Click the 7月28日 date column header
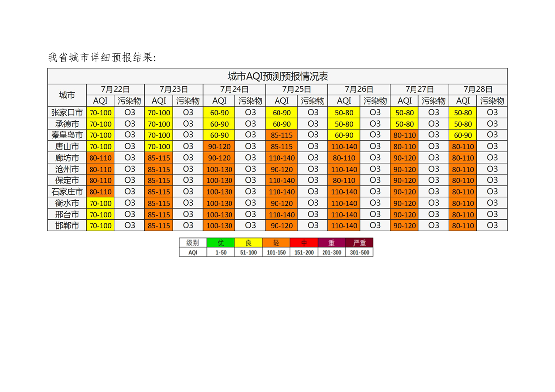The width and height of the screenshot is (555, 392). point(478,89)
